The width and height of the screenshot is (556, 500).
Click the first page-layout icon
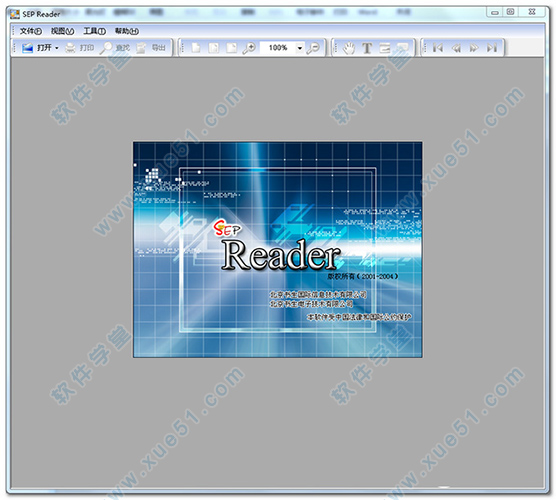pyautogui.click(x=196, y=48)
